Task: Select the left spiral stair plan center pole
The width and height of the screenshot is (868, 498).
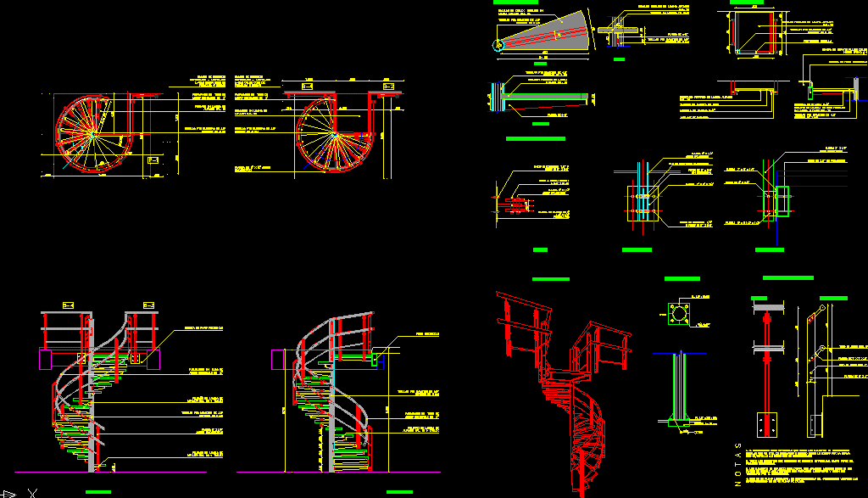Action: click(x=93, y=135)
